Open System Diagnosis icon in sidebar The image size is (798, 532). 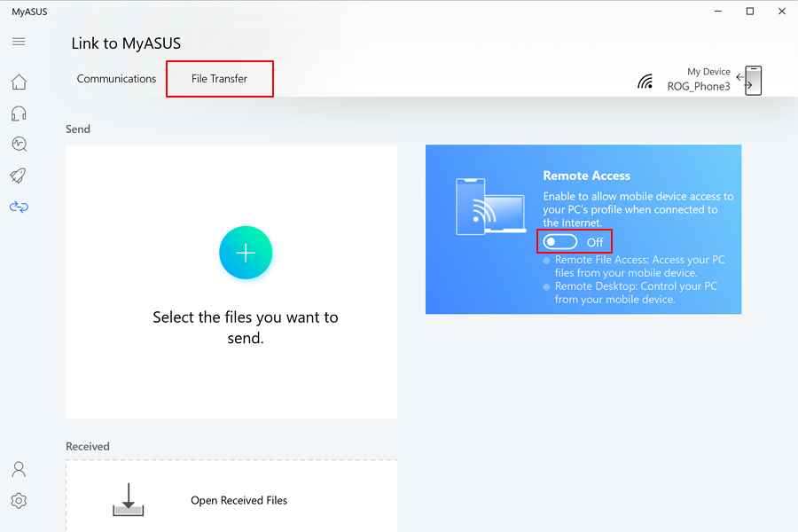click(x=20, y=144)
